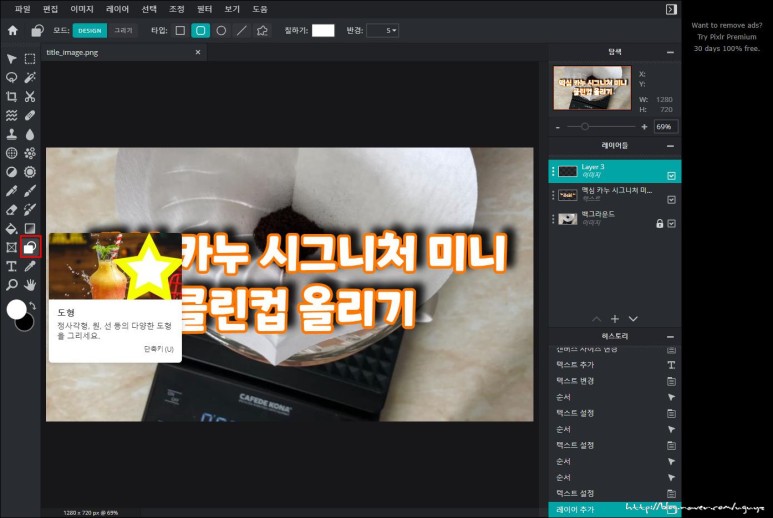
Task: Select the Eyedropper picker tool
Action: point(30,266)
